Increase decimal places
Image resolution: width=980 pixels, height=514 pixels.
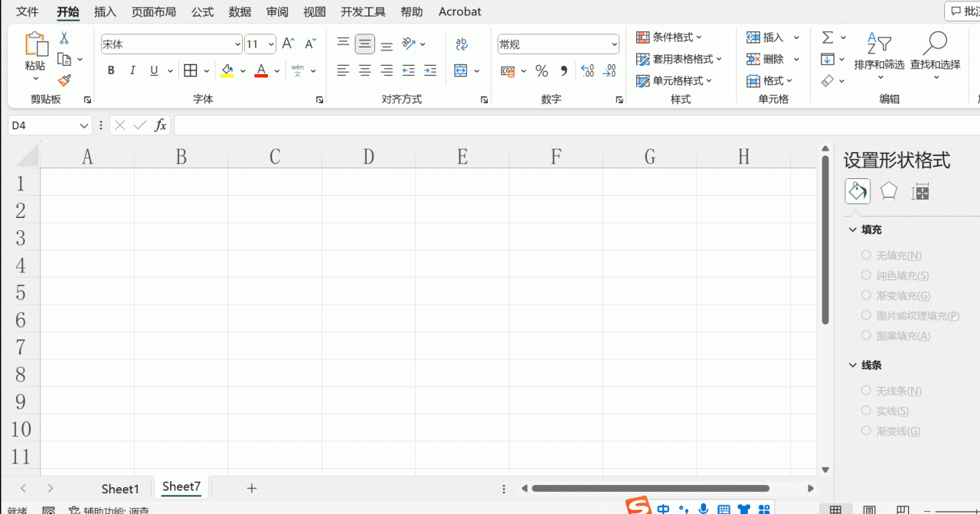(x=587, y=71)
